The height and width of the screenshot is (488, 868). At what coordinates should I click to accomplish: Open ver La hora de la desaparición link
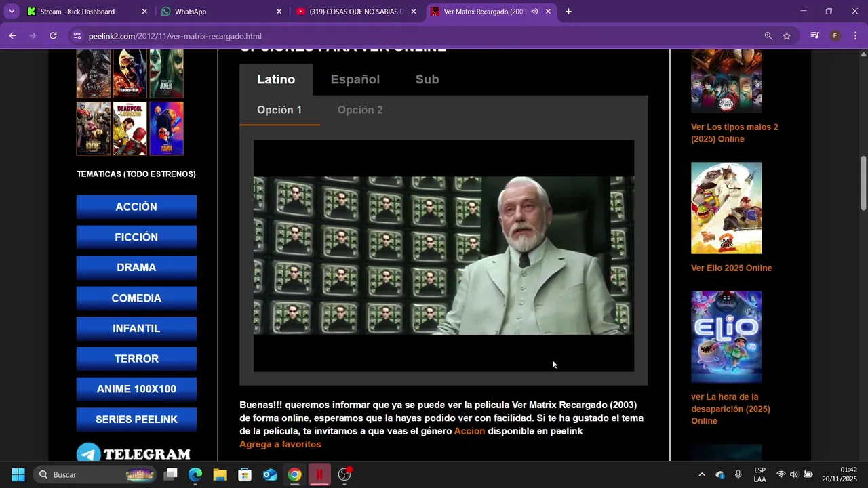pyautogui.click(x=730, y=409)
